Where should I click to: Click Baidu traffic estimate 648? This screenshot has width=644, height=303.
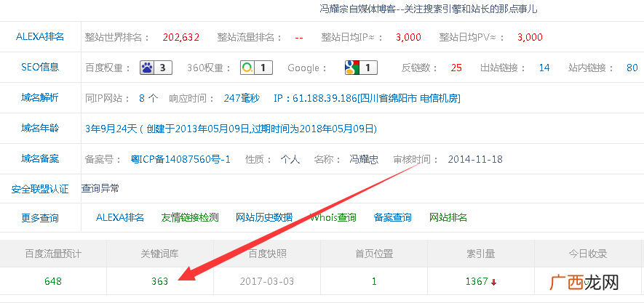point(53,281)
